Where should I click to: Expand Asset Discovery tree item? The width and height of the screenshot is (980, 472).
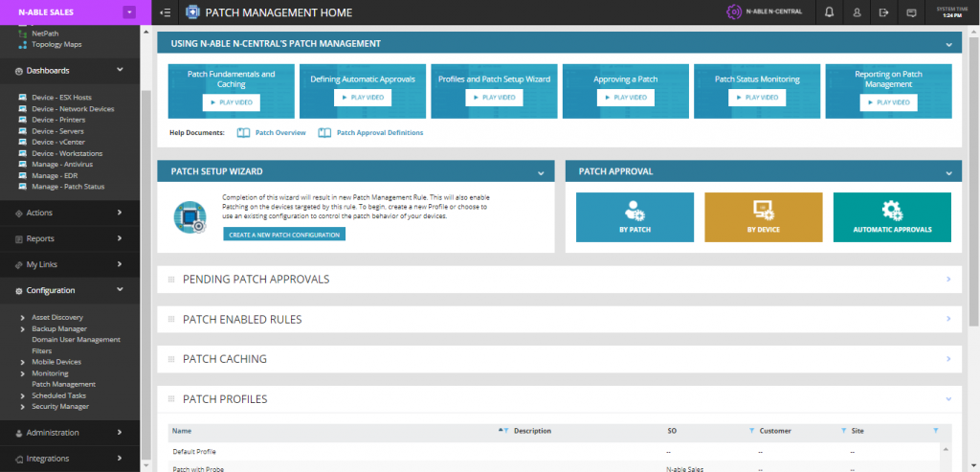[23, 318]
